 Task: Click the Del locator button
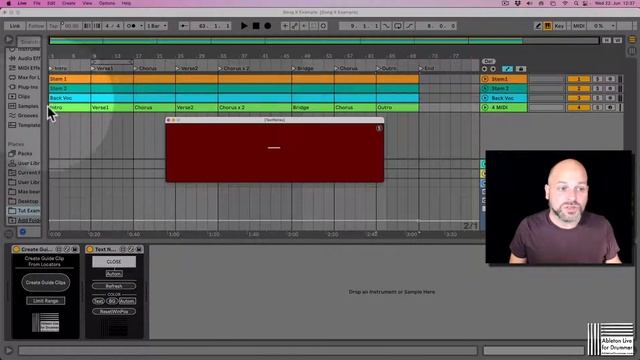(x=488, y=61)
